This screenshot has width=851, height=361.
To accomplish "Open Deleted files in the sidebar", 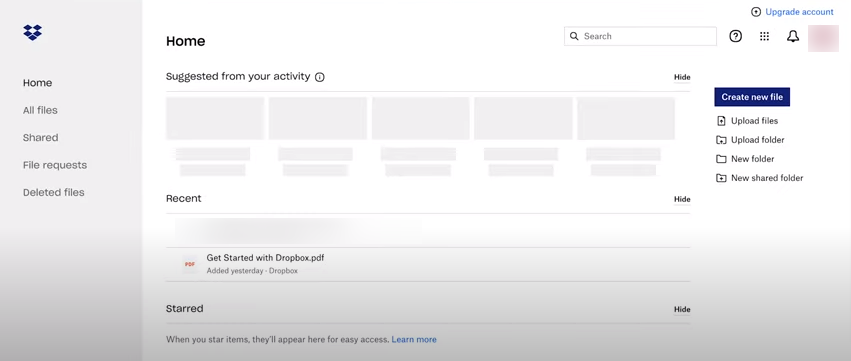I will (54, 193).
